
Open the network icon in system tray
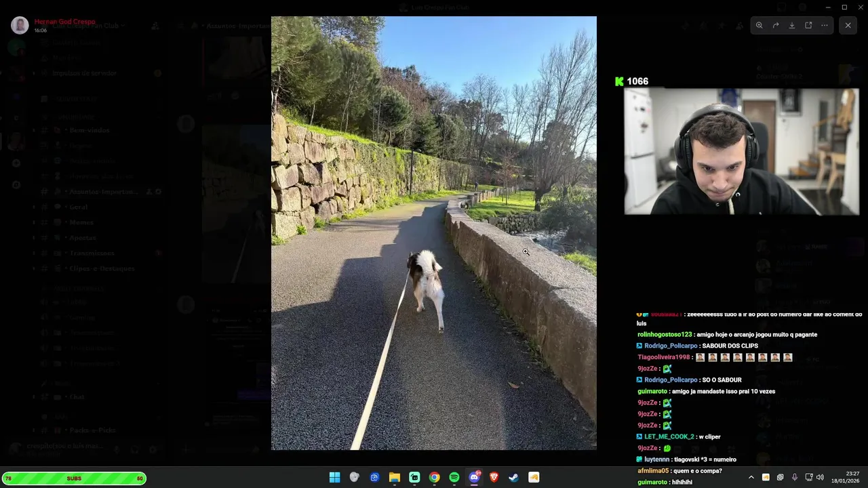pyautogui.click(x=809, y=478)
